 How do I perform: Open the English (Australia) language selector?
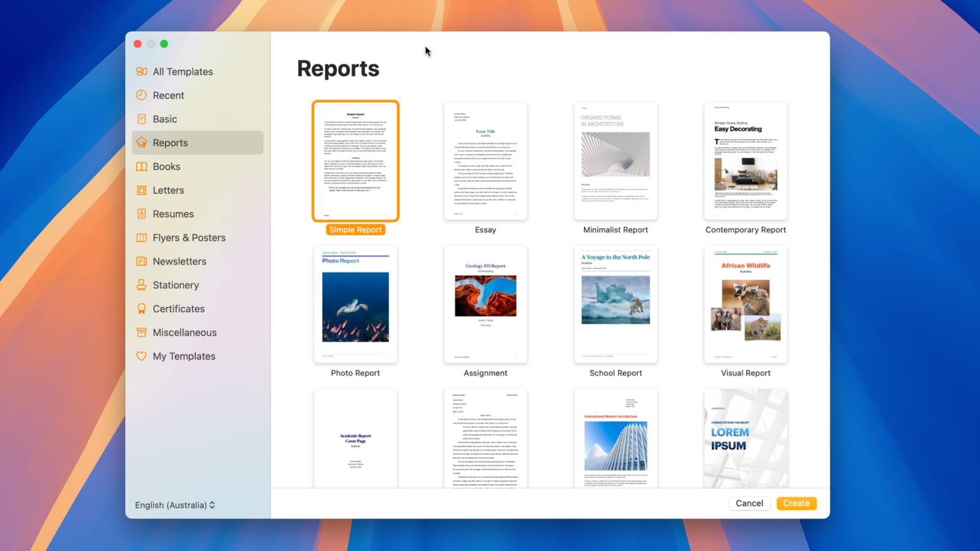[x=175, y=505]
